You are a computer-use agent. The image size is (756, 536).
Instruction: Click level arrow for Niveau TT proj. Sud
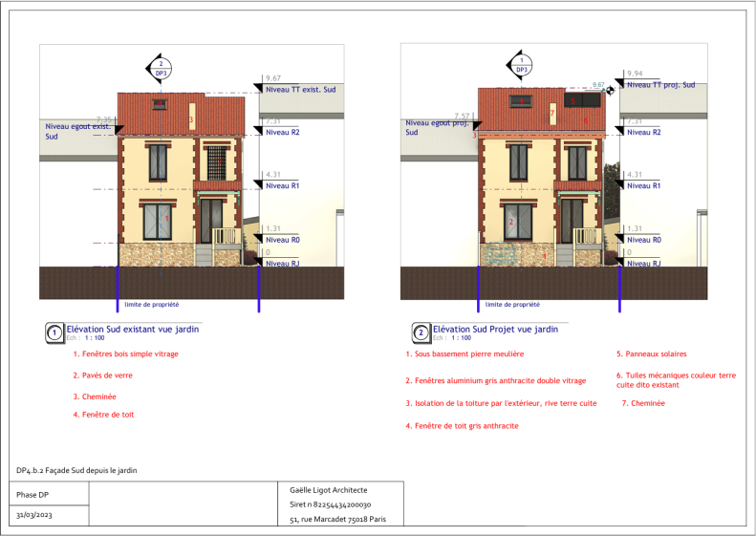tap(619, 84)
